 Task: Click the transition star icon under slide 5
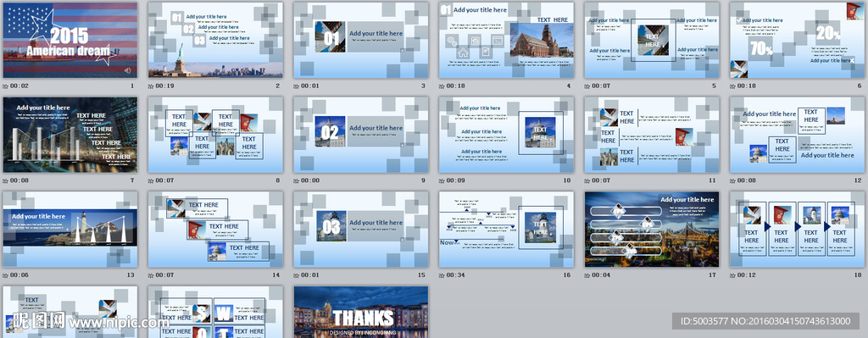coord(587,86)
